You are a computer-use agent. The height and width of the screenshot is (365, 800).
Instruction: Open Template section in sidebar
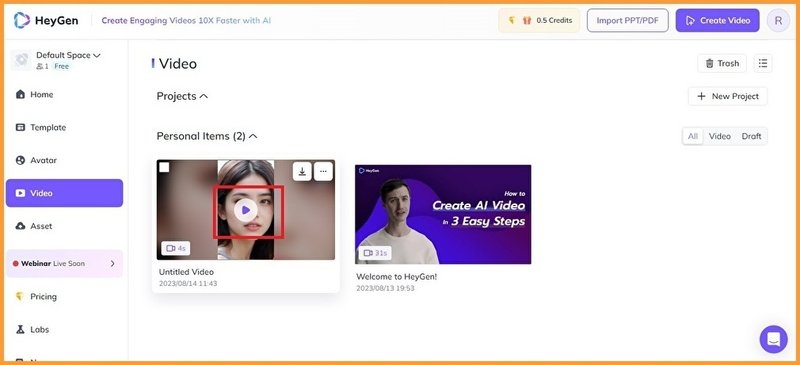point(64,127)
